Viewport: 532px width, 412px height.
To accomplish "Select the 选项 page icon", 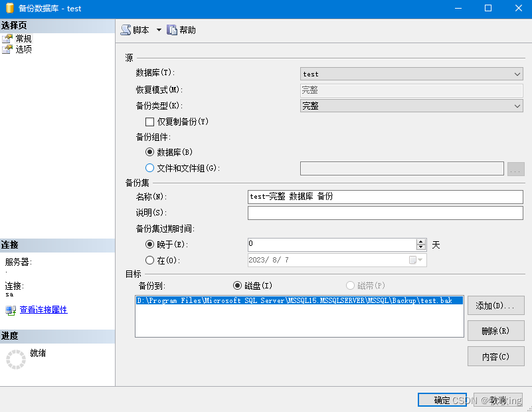I will click(x=7, y=49).
